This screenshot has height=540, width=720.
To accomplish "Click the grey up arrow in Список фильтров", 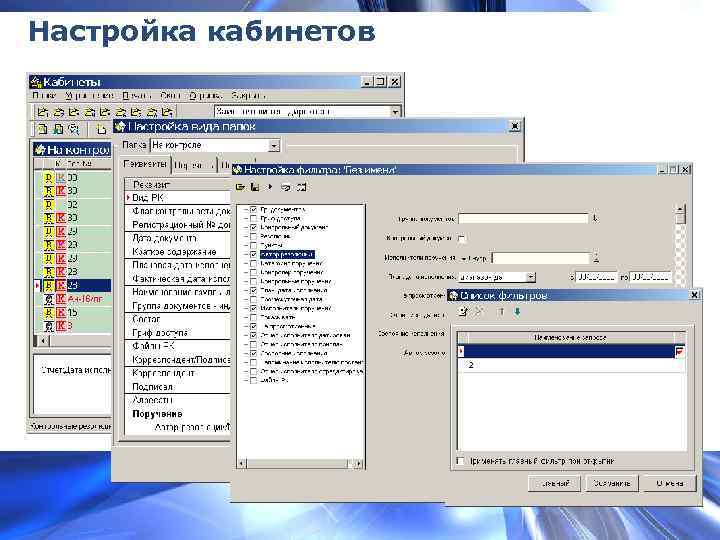I will 501,312.
